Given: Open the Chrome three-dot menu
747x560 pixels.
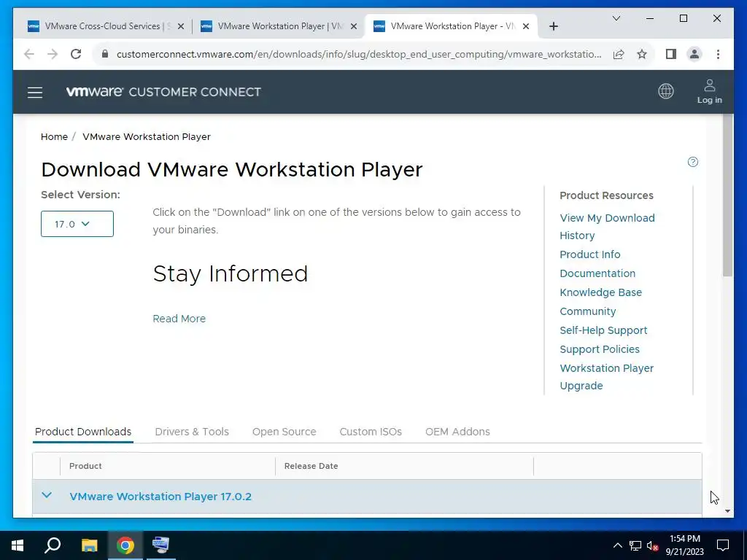Looking at the screenshot, I should click(x=718, y=54).
